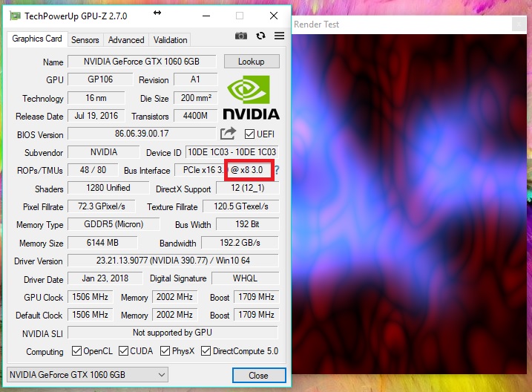The width and height of the screenshot is (532, 392).
Task: Click the TechPowerUp GPU-Z 2.7.0 title text
Action: pyautogui.click(x=76, y=16)
